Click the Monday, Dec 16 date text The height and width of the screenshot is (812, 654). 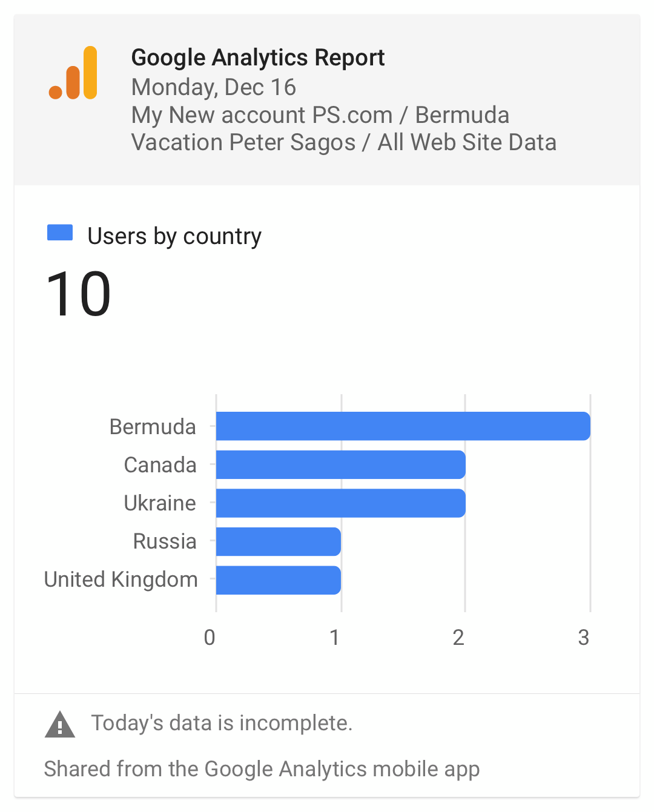214,87
